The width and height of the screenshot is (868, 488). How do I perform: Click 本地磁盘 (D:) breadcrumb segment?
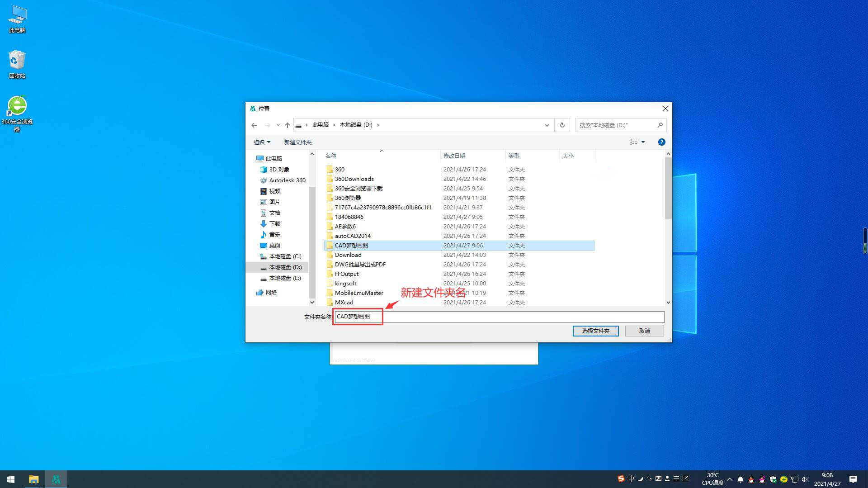[x=356, y=125]
